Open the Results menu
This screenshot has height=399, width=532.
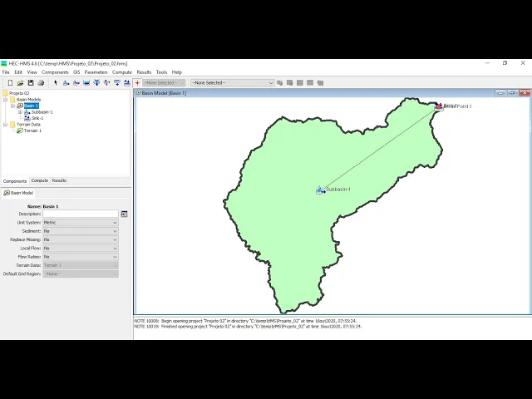click(144, 72)
